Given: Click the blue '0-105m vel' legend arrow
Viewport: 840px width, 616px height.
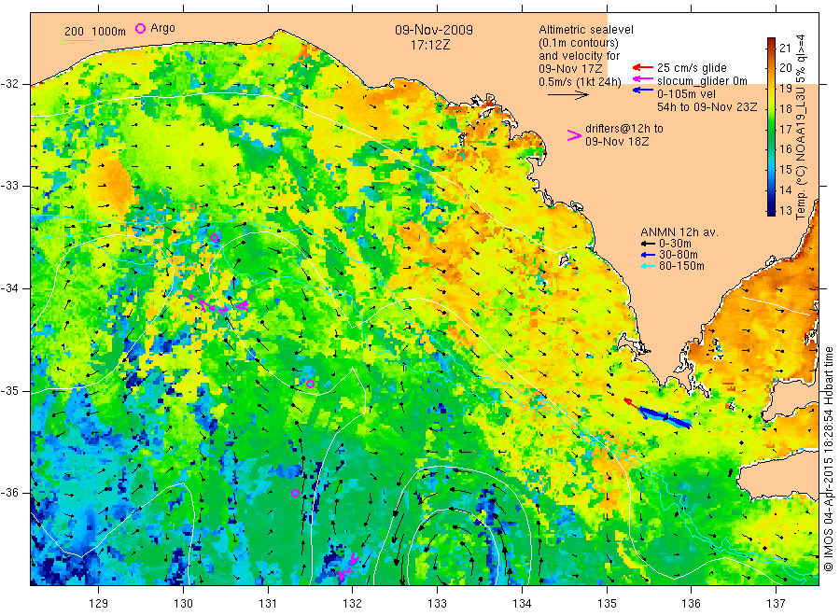Looking at the screenshot, I should (x=643, y=91).
